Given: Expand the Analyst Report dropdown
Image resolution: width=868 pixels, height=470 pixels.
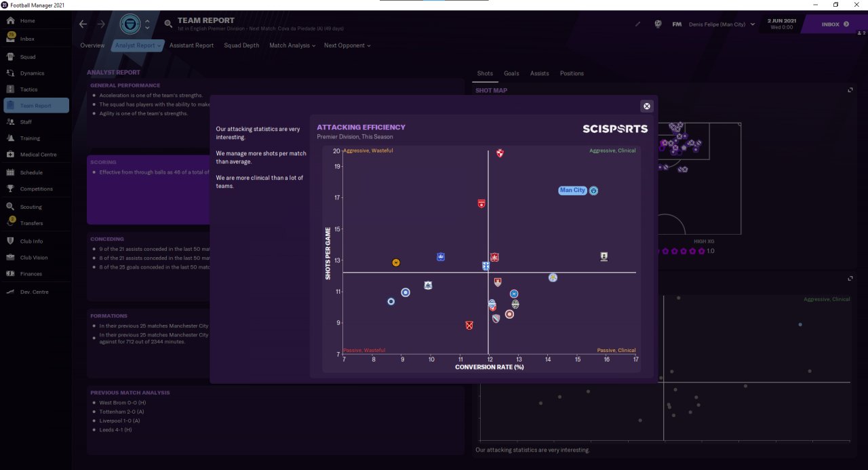Looking at the screenshot, I should pos(138,45).
